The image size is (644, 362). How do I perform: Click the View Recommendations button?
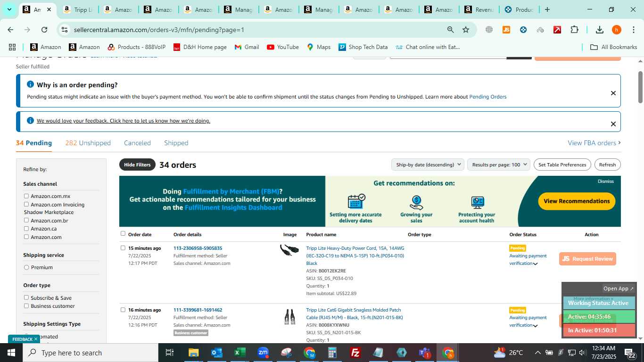577,201
